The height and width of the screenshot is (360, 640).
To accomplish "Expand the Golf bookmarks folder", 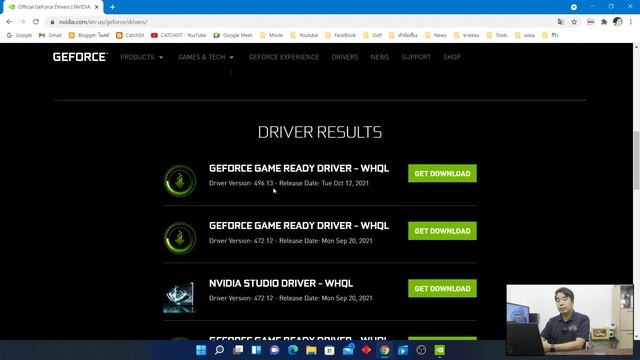I will click(373, 36).
